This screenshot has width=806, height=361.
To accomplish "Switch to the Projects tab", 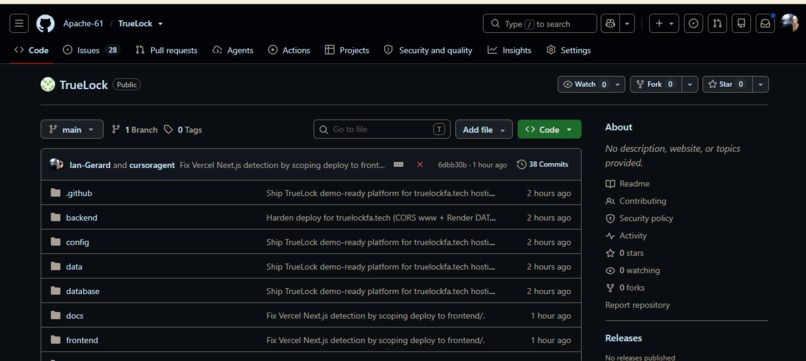I will (347, 50).
